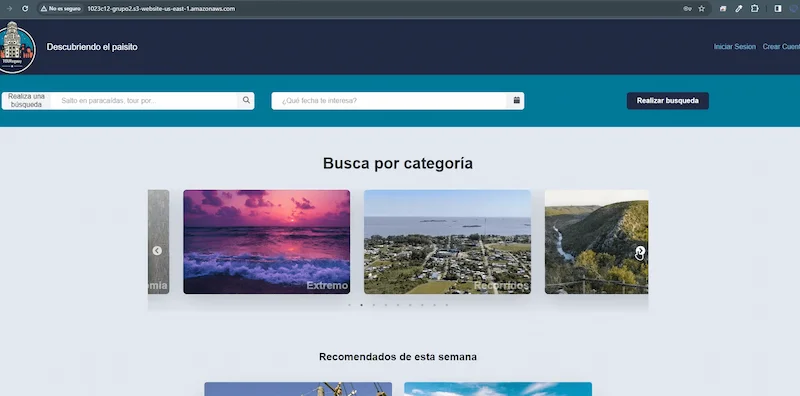Click the password key icon in address bar
Viewport: 800px width, 396px height.
[x=687, y=9]
